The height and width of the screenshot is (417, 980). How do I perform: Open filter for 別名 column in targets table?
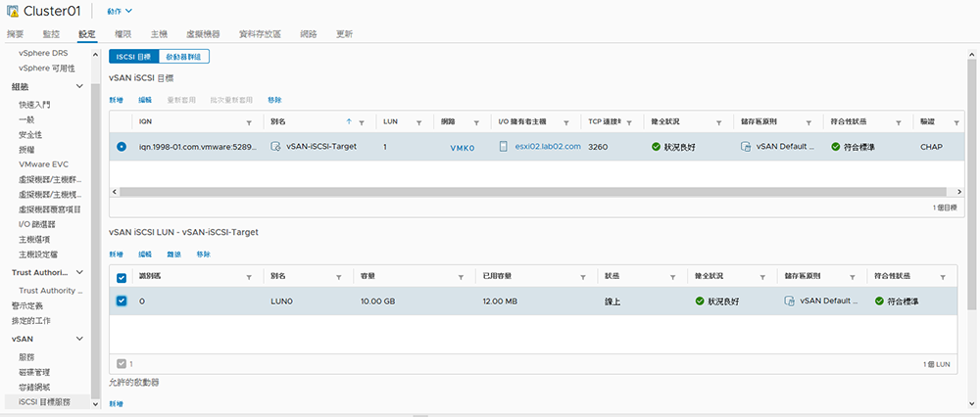362,122
